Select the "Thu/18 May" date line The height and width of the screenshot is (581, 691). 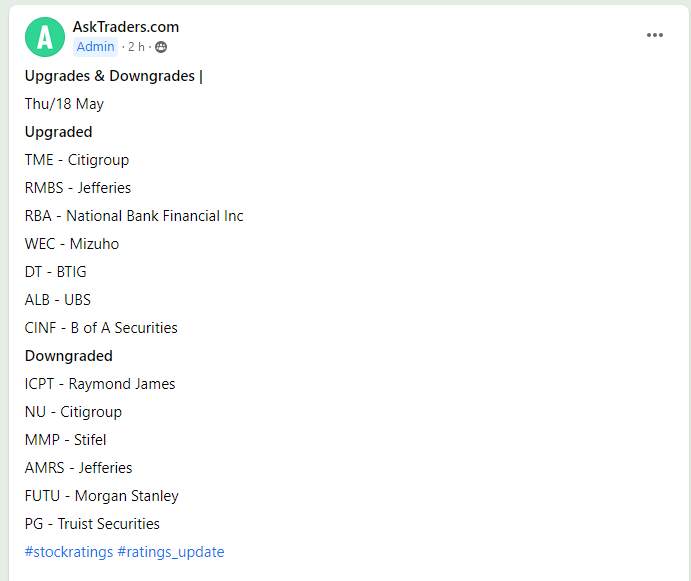[x=64, y=104]
